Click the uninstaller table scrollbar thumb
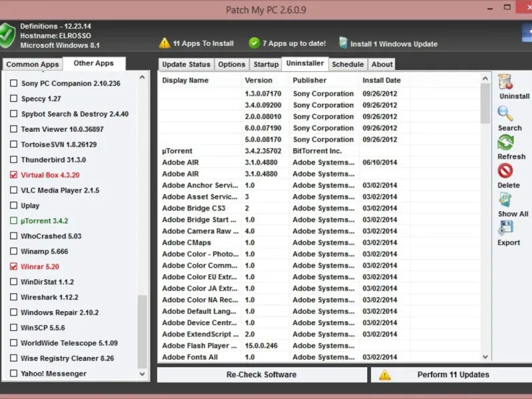Image resolution: width=532 pixels, height=399 pixels. (x=485, y=104)
